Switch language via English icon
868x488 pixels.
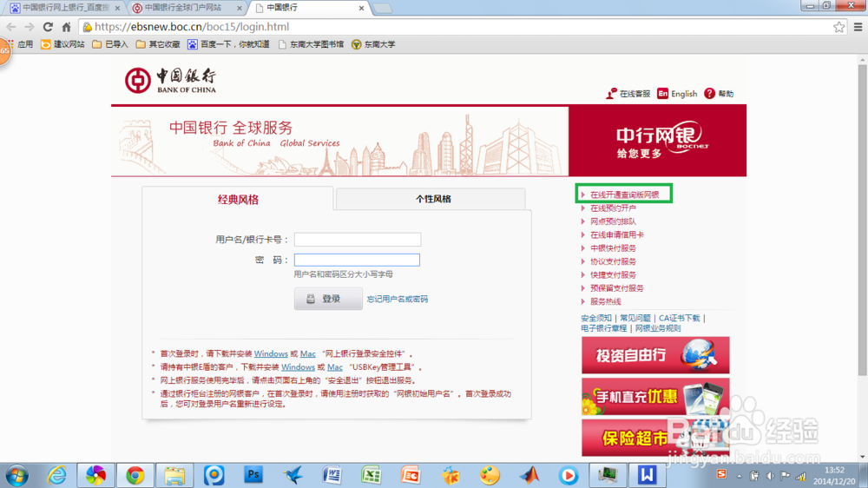coord(677,94)
